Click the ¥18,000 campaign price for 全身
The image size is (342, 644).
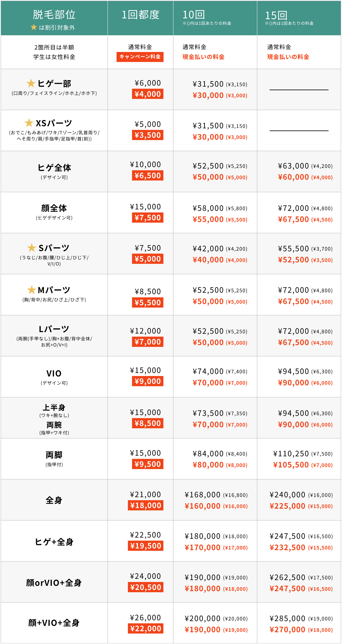(x=145, y=505)
